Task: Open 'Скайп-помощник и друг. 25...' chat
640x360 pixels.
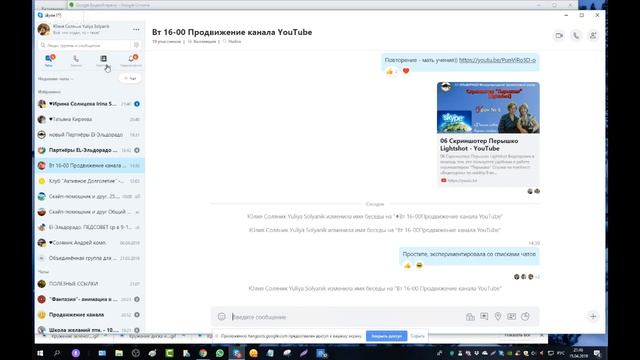Action: (89, 196)
